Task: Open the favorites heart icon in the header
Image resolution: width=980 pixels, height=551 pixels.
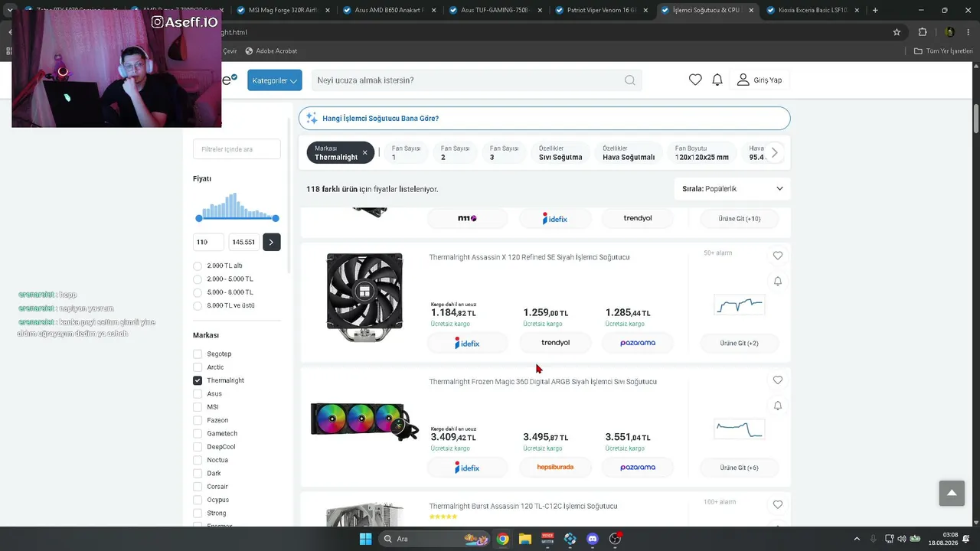Action: 695,80
